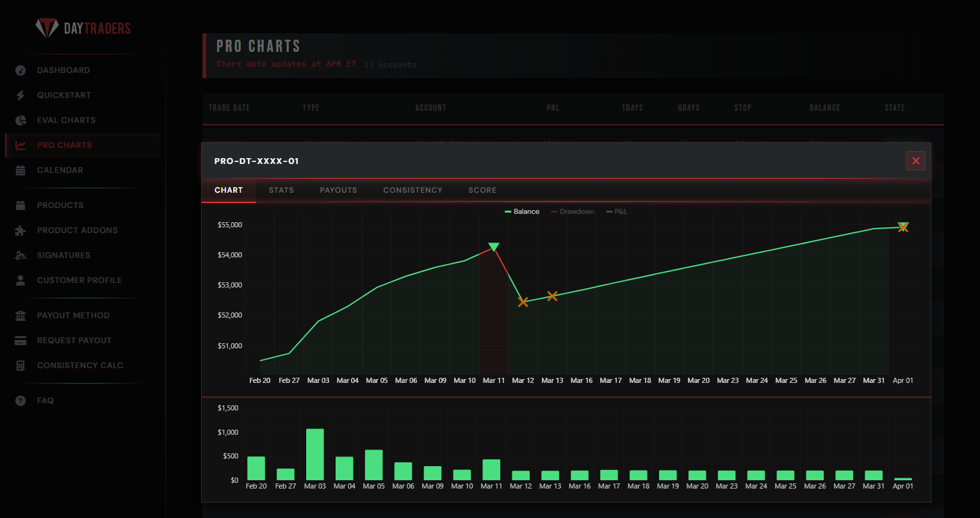Click the Products box icon
The height and width of the screenshot is (518, 980).
point(20,206)
